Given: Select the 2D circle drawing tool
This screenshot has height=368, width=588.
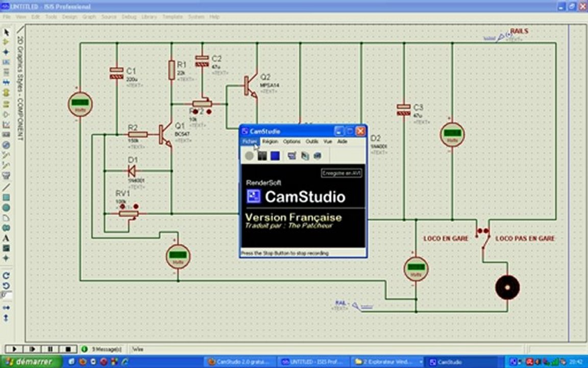Looking at the screenshot, I should pyautogui.click(x=6, y=208).
